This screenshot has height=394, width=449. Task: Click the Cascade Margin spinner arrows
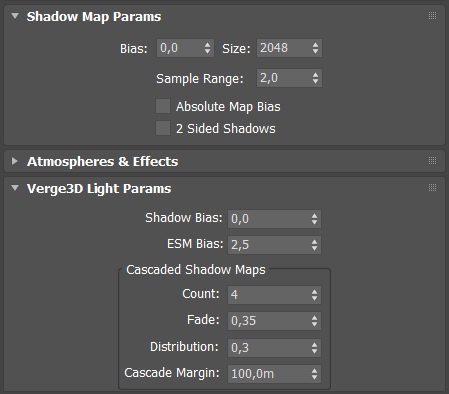pyautogui.click(x=314, y=374)
